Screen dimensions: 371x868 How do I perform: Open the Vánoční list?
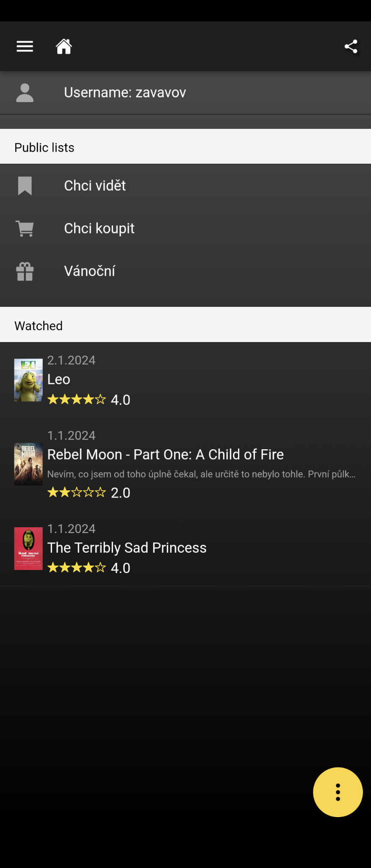pos(89,271)
